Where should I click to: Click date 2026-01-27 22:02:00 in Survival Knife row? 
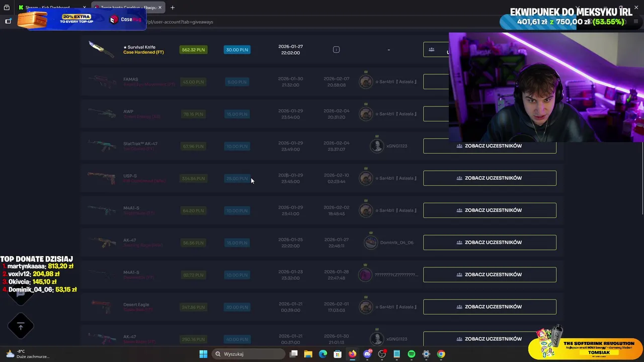tap(290, 49)
